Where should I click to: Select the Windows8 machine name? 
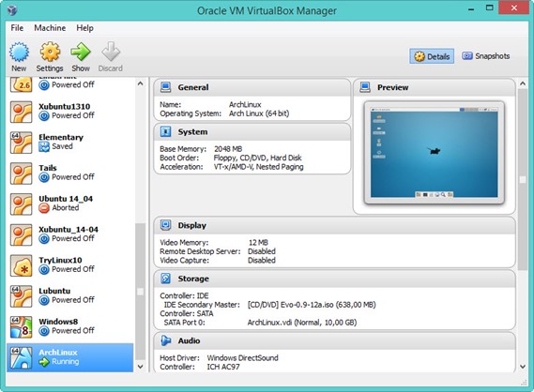58,322
